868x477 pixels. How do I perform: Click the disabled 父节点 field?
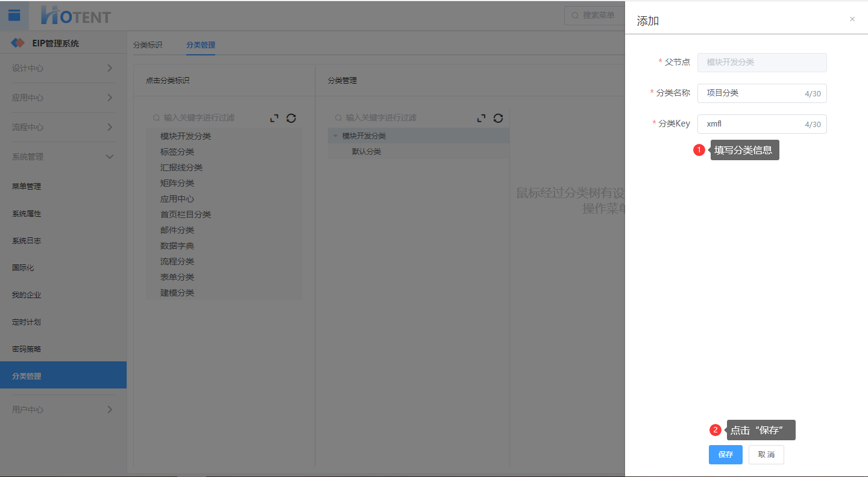[762, 63]
